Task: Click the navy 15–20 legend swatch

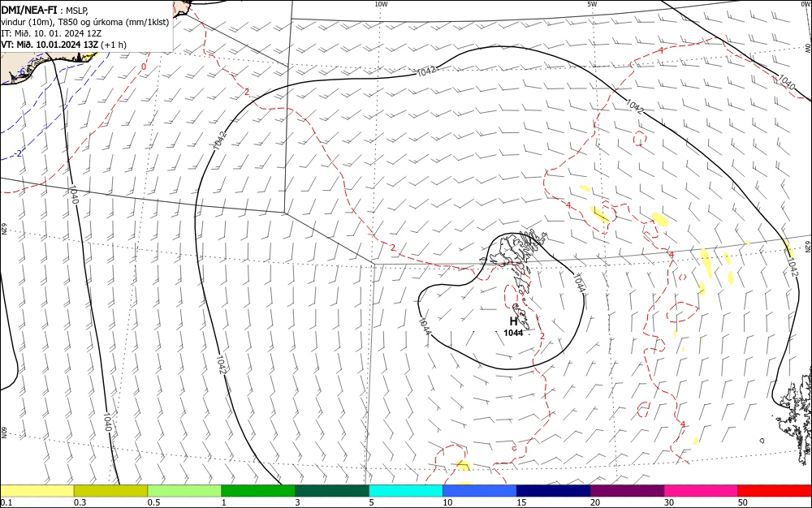Action: coord(554,491)
